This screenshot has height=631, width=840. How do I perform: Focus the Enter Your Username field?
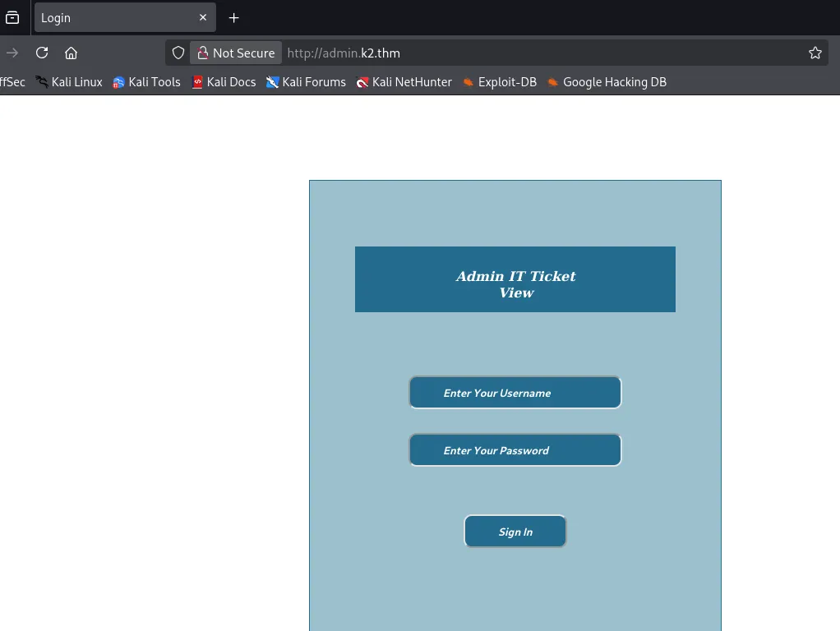(x=515, y=393)
